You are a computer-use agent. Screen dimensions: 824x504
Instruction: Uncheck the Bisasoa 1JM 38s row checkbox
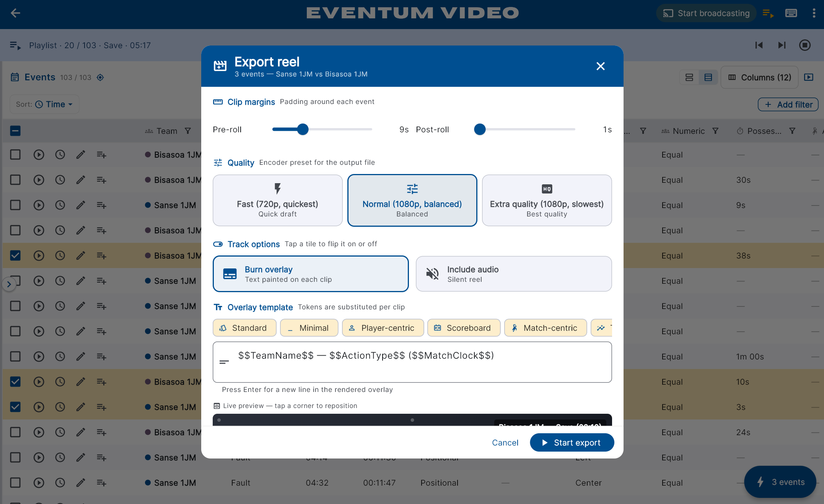pyautogui.click(x=15, y=255)
